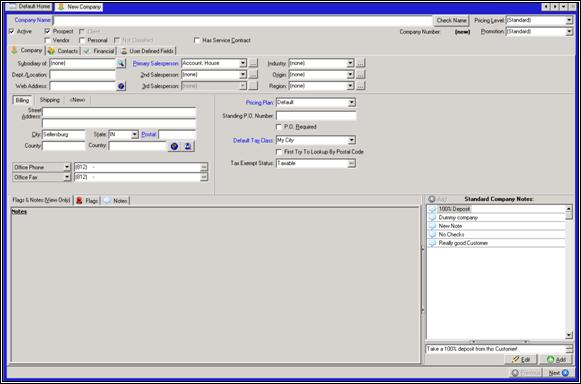
Task: Expand the 2nd Salesperson dropdown
Action: (x=243, y=75)
